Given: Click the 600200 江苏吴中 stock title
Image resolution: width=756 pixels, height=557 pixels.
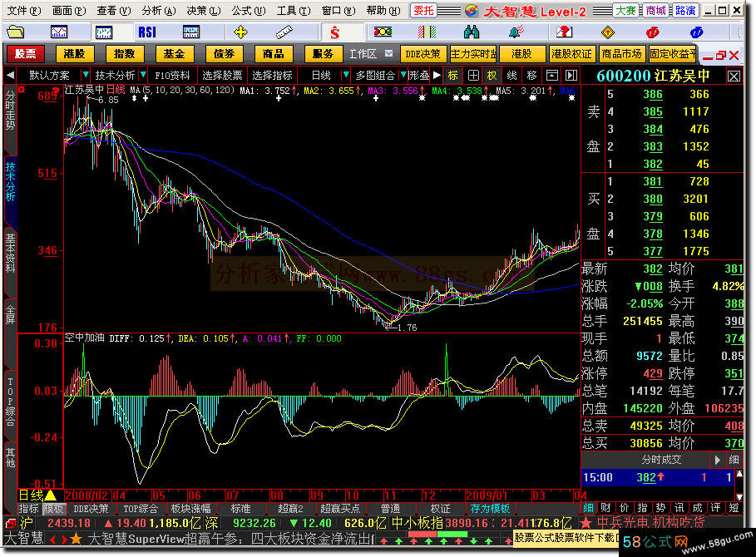Looking at the screenshot, I should pos(653,76).
